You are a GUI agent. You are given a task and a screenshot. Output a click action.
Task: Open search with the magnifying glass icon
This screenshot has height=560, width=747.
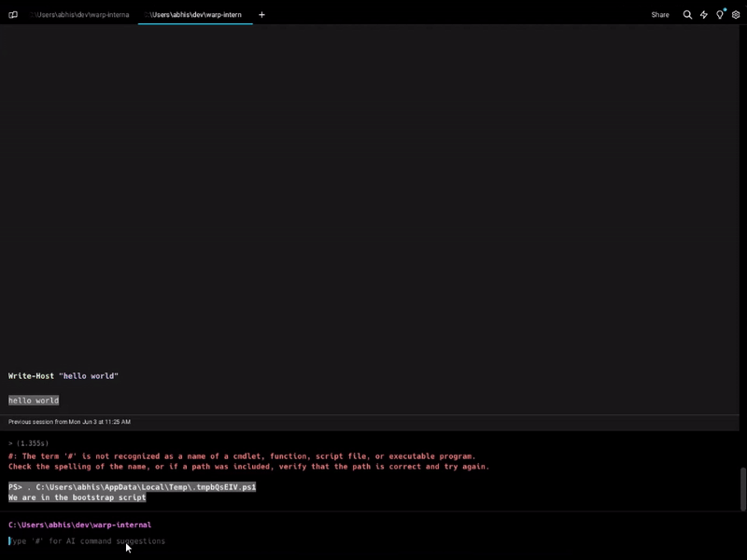tap(687, 14)
